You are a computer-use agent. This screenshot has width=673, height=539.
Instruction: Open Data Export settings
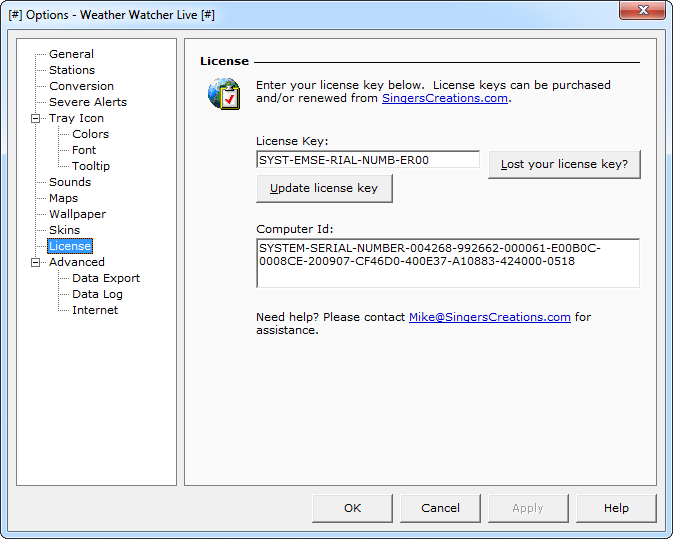pyautogui.click(x=106, y=278)
